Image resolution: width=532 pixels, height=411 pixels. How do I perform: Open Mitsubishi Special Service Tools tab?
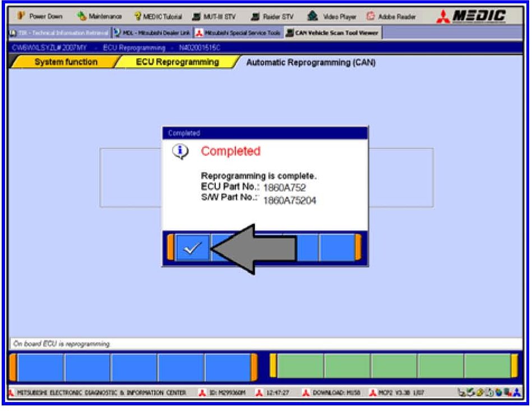point(238,33)
